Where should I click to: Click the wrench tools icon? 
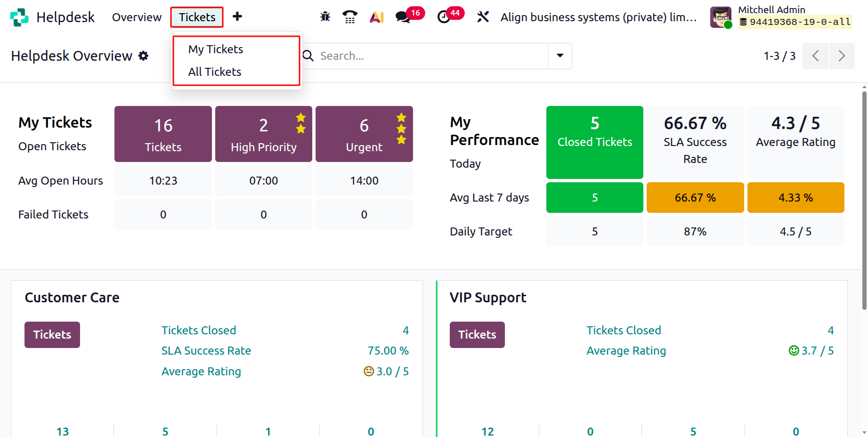[x=483, y=17]
